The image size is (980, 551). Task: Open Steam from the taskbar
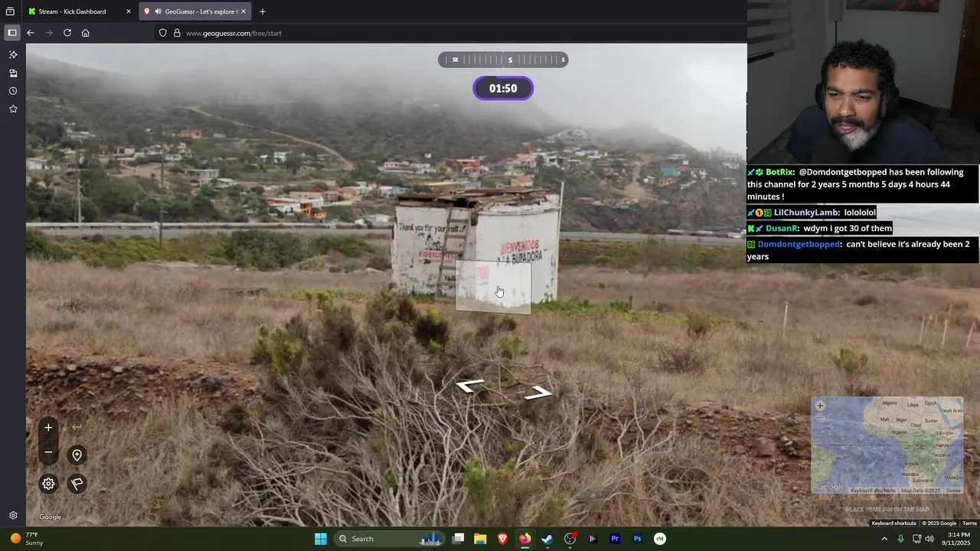[547, 539]
